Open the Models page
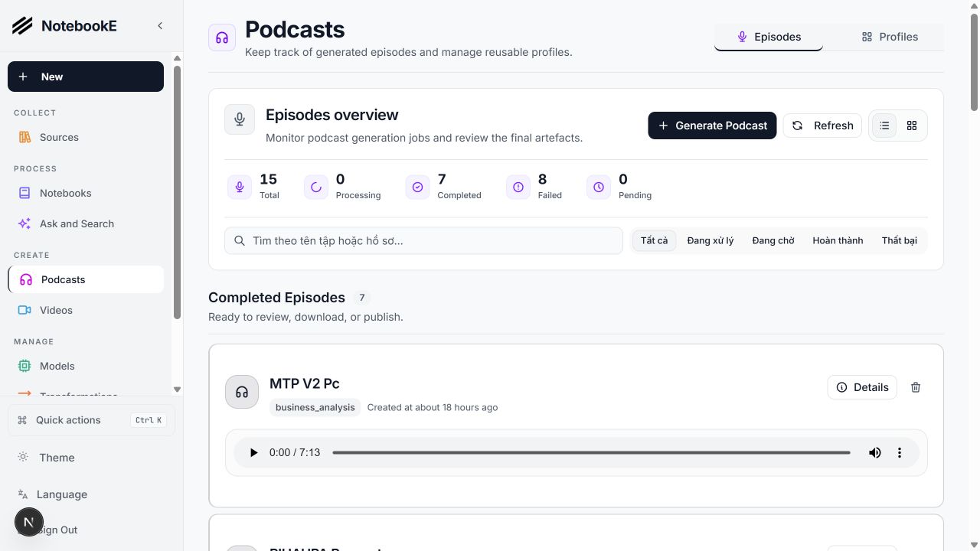980x551 pixels. [x=86, y=366]
